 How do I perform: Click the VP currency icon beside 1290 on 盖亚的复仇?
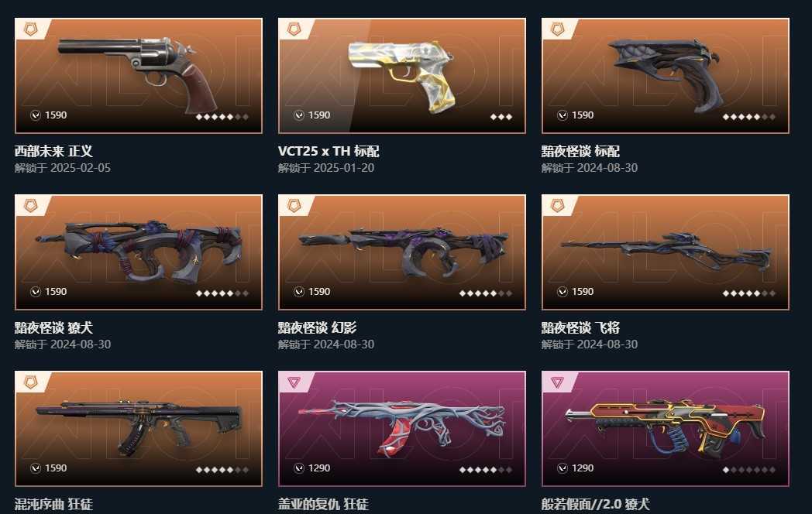pyautogui.click(x=299, y=468)
